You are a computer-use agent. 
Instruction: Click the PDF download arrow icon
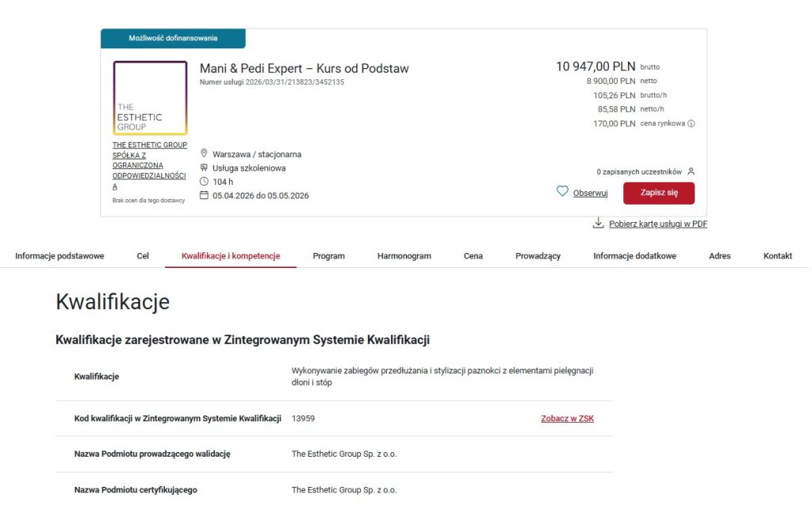point(599,224)
